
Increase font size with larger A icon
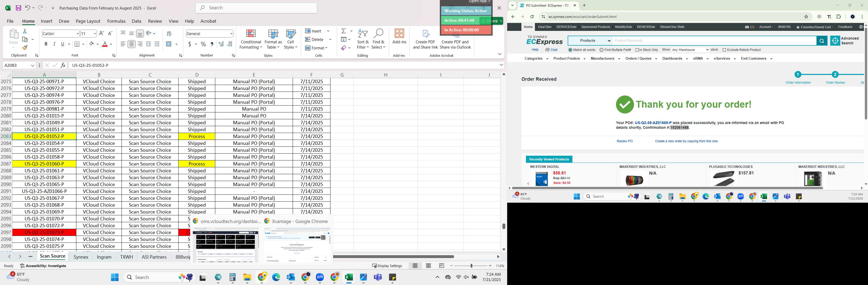tap(101, 33)
